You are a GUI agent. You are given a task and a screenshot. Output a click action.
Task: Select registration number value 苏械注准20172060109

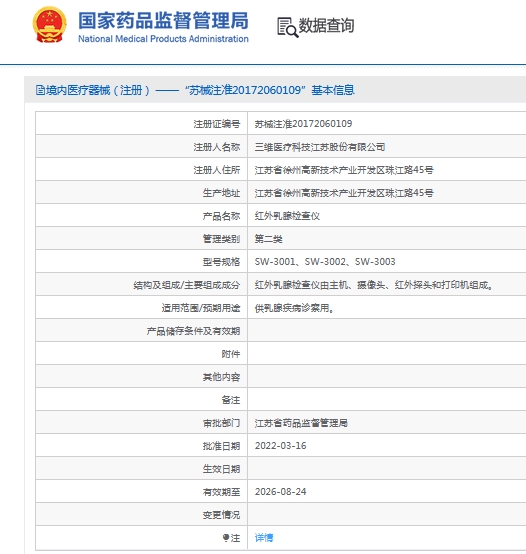[x=303, y=124]
